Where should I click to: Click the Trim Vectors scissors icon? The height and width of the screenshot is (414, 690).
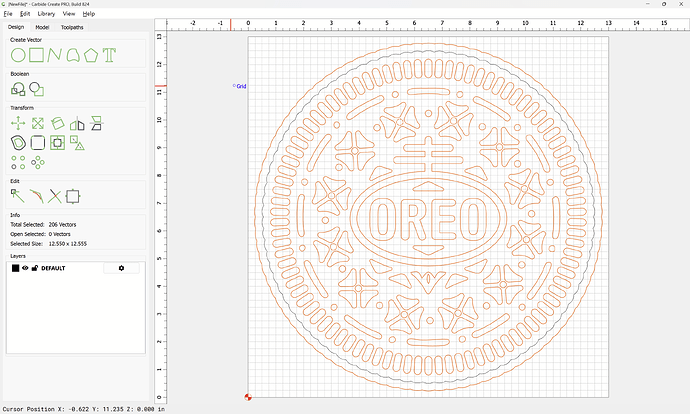click(55, 196)
